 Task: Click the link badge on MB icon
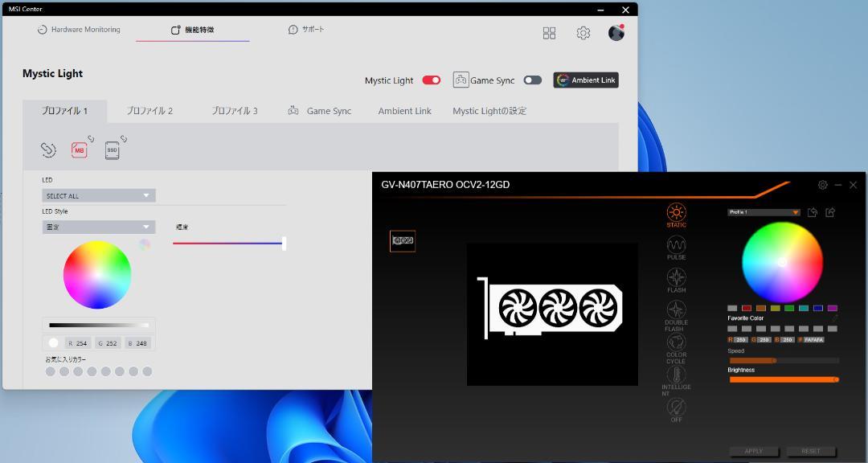[91, 139]
